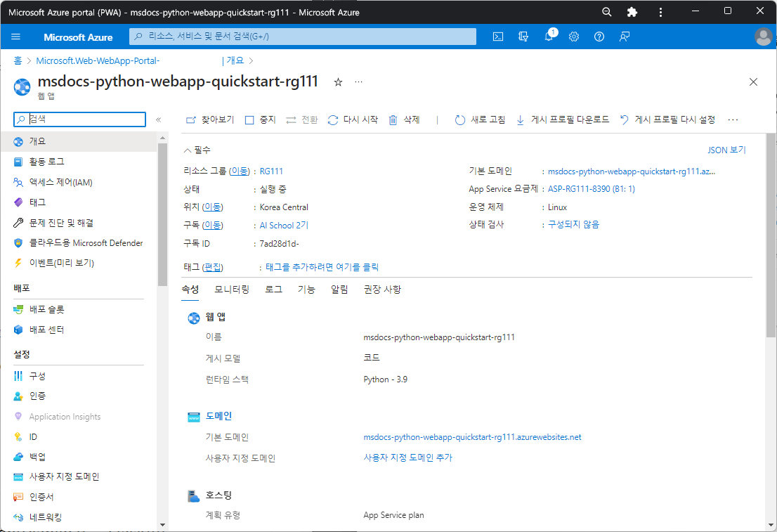This screenshot has width=777, height=532.
Task: Open Cloud Shell from the top bar
Action: coord(498,37)
